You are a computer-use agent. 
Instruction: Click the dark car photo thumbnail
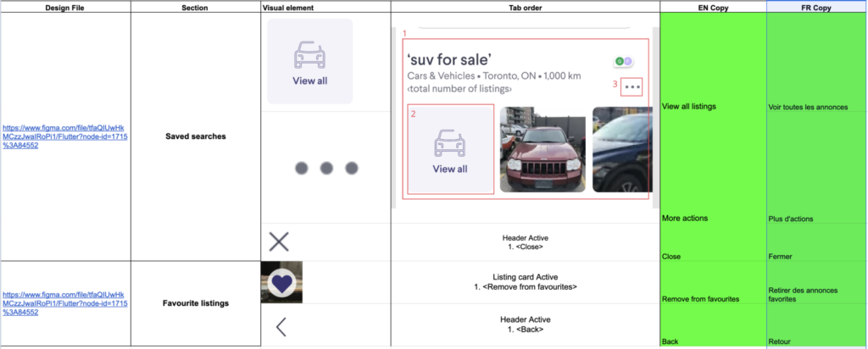pos(622,149)
